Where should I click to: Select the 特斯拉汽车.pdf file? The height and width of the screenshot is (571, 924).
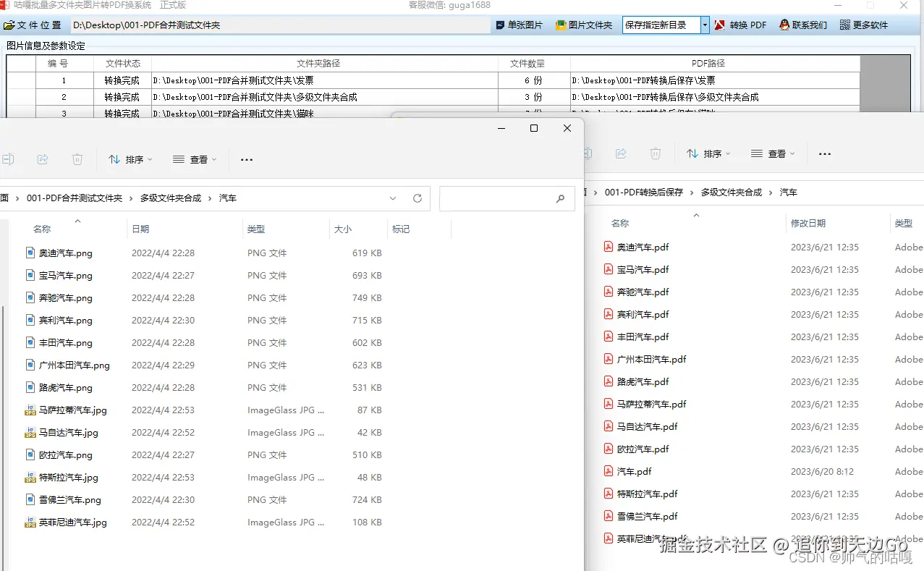[x=648, y=494]
